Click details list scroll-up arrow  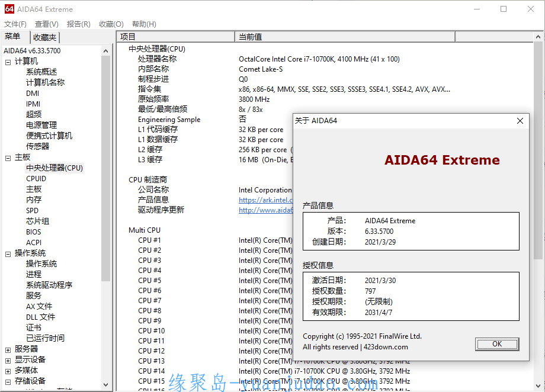point(538,37)
